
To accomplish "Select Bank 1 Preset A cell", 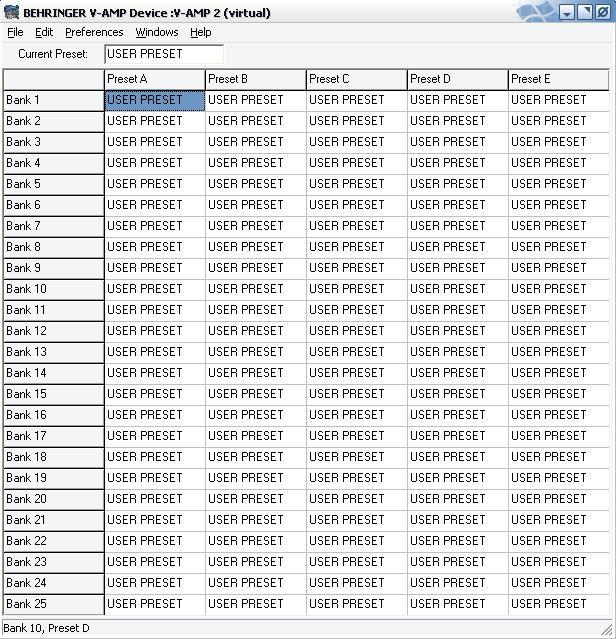I will pos(155,100).
